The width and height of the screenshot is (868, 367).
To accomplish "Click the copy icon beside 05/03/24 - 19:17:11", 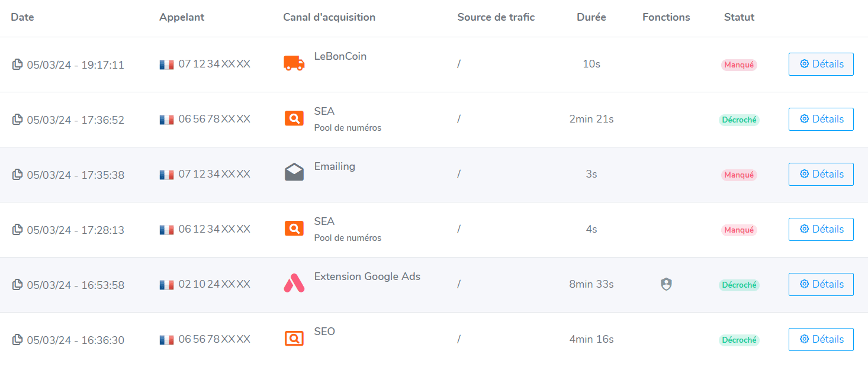I will point(18,65).
